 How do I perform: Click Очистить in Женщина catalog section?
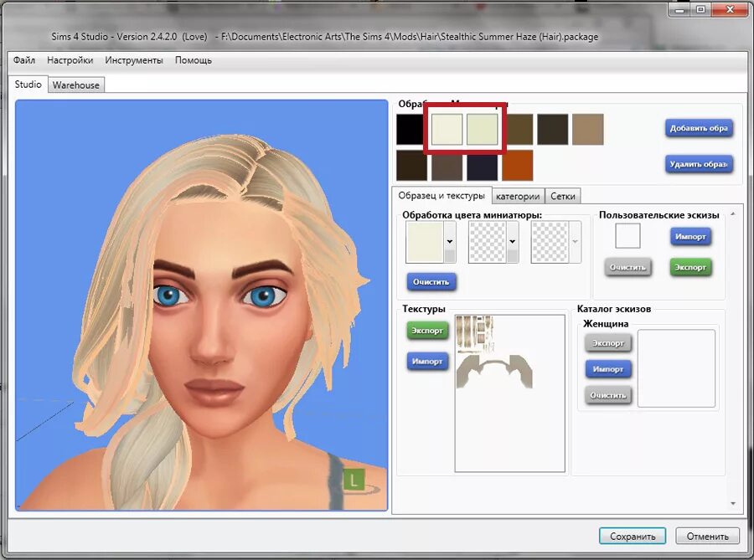tap(608, 395)
